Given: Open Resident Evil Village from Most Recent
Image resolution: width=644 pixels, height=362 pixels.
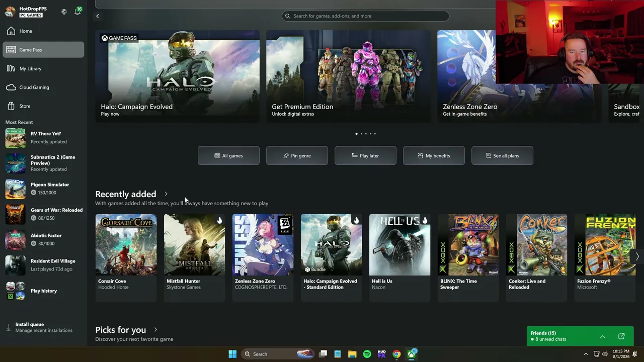Looking at the screenshot, I should [44, 265].
